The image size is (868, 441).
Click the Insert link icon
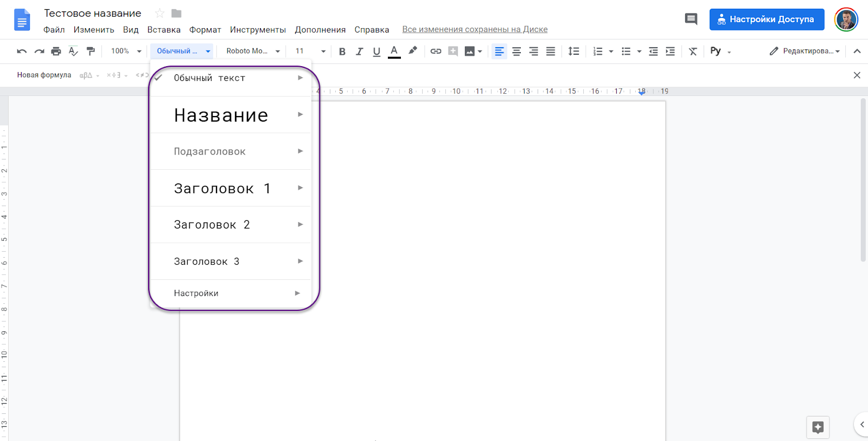(436, 52)
